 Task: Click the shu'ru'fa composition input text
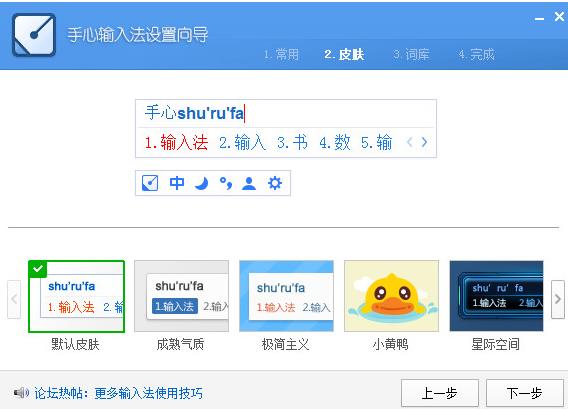(x=210, y=113)
